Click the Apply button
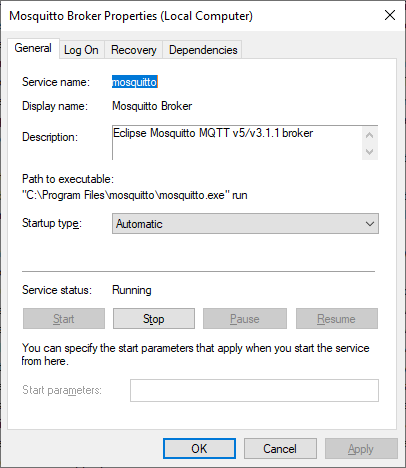406x468 pixels. (x=361, y=449)
